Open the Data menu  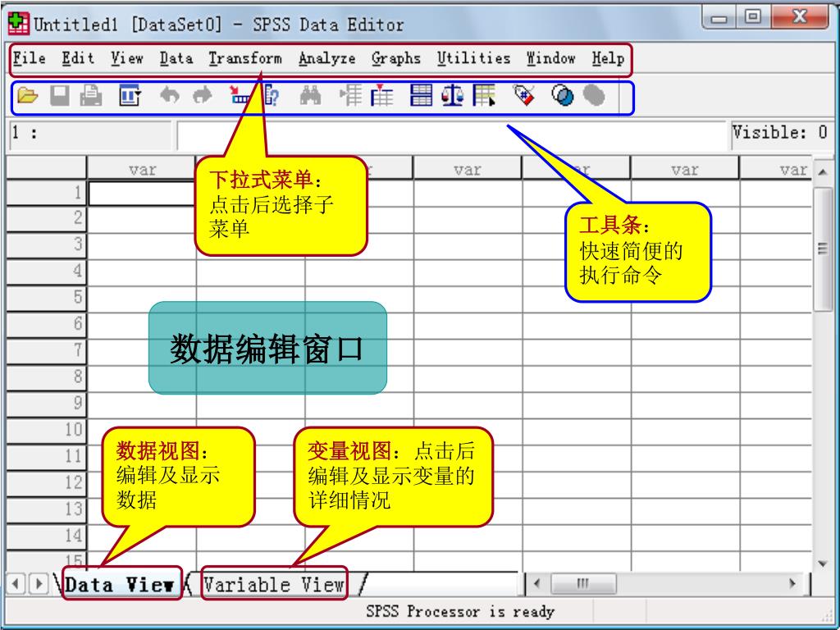click(x=176, y=58)
